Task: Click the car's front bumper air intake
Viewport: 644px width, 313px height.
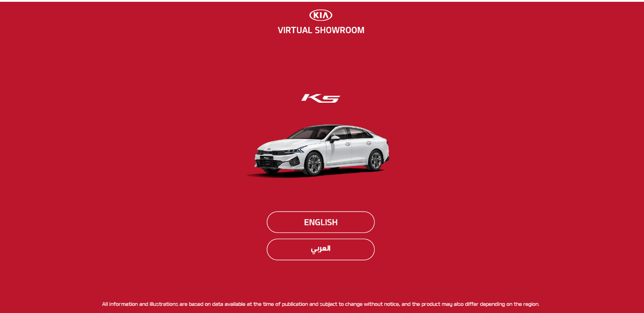Action: coord(268,164)
